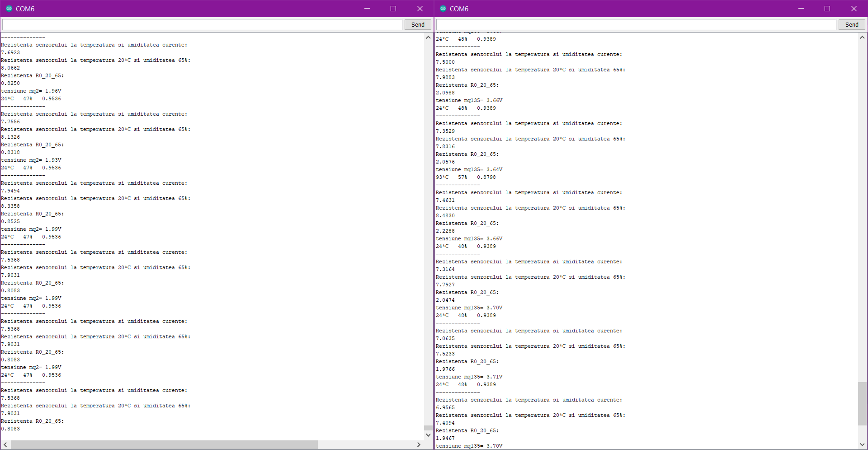Viewport: 868px width, 450px height.
Task: Click scroll-down arrow in left window's vertical scrollbar
Action: (x=428, y=435)
